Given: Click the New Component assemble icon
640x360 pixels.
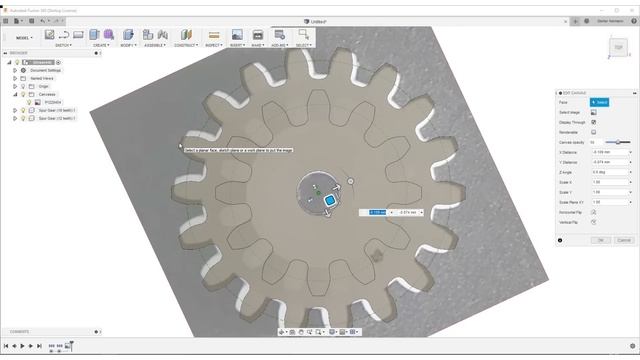Looking at the screenshot, I should click(x=148, y=35).
